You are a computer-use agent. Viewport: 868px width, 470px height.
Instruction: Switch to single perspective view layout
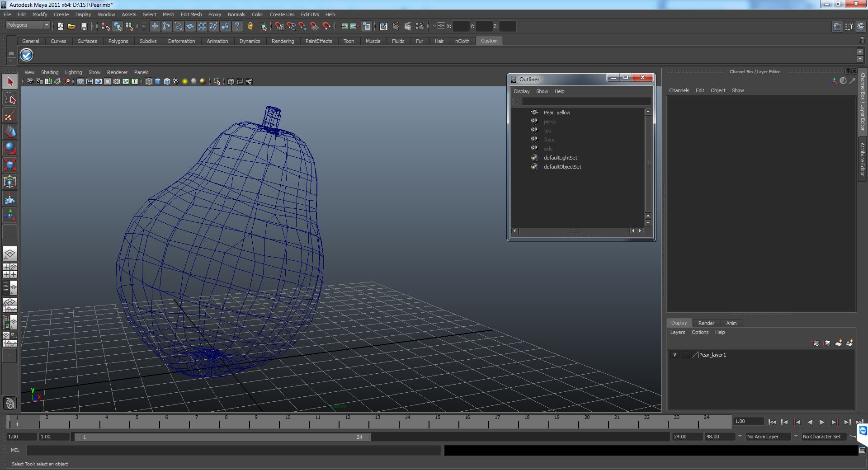click(10, 254)
